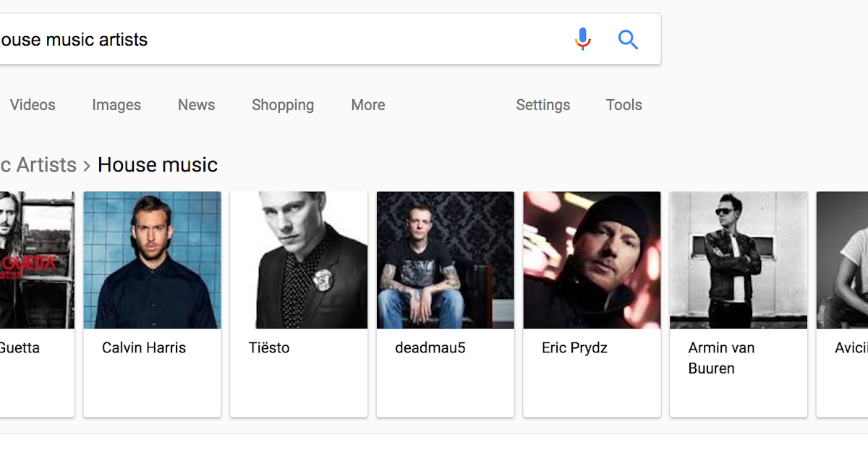Open the Avicii artist card
The height and width of the screenshot is (456, 868).
point(843,304)
